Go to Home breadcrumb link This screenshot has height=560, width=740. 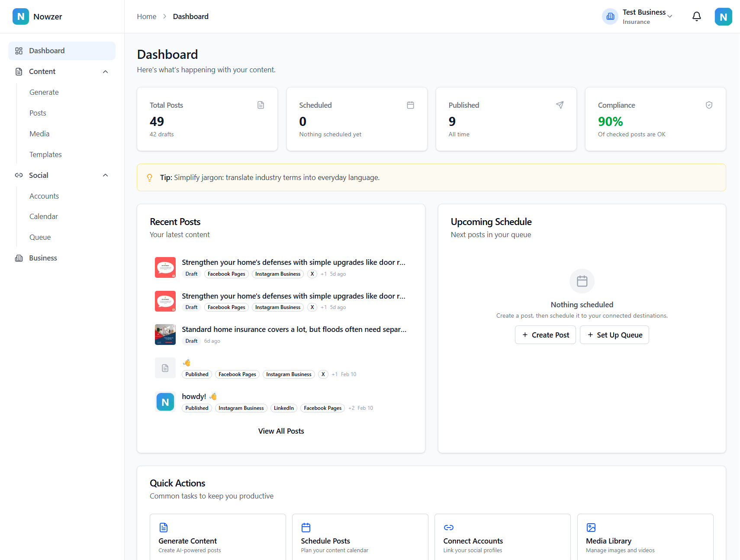click(147, 16)
